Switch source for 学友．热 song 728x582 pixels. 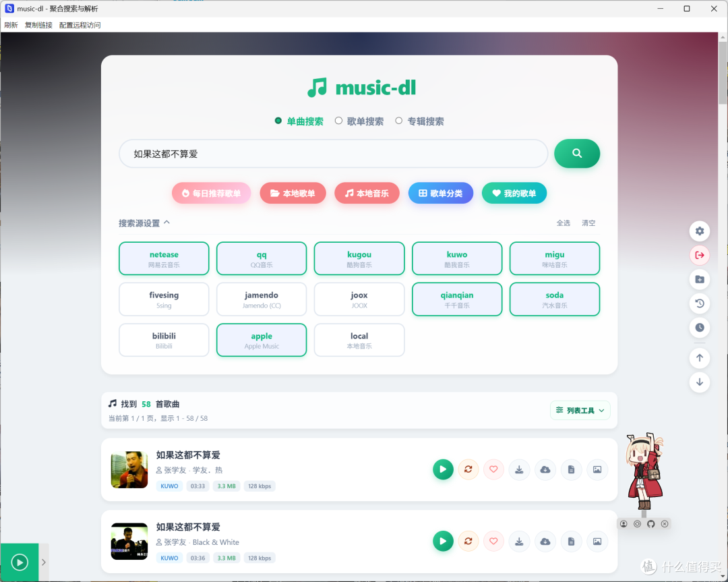tap(468, 469)
